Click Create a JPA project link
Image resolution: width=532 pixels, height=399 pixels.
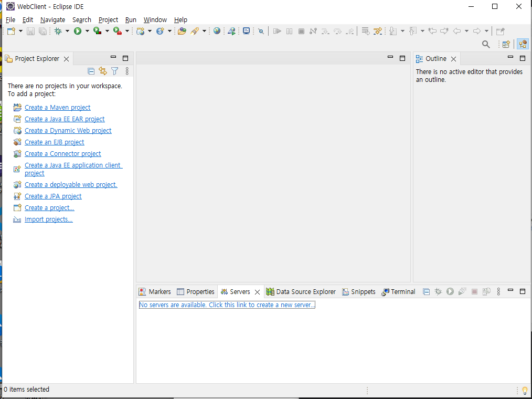[x=53, y=196]
